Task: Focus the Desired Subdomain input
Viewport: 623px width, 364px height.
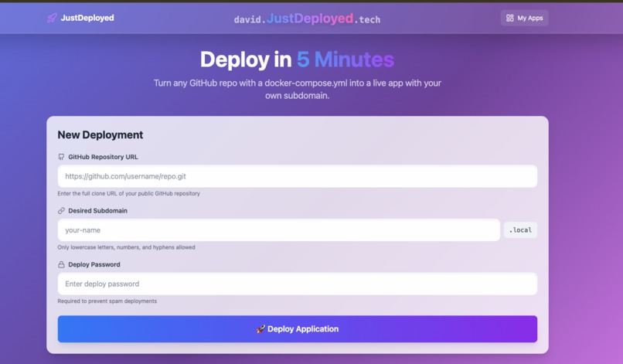Action: tap(278, 230)
